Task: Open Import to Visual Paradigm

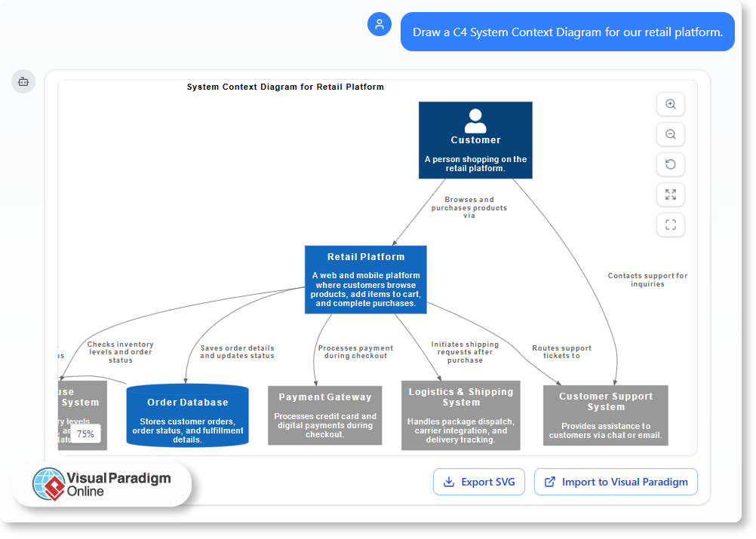Action: 615,482
